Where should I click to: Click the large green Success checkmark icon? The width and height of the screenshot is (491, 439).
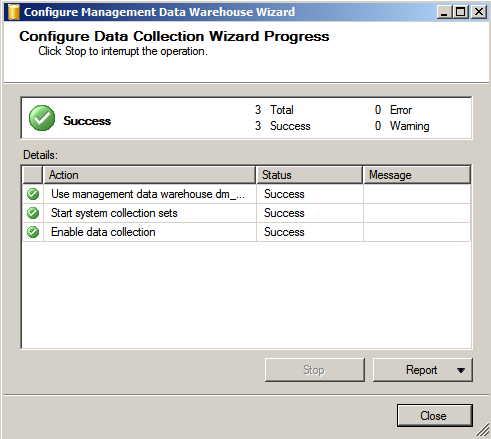(x=42, y=118)
